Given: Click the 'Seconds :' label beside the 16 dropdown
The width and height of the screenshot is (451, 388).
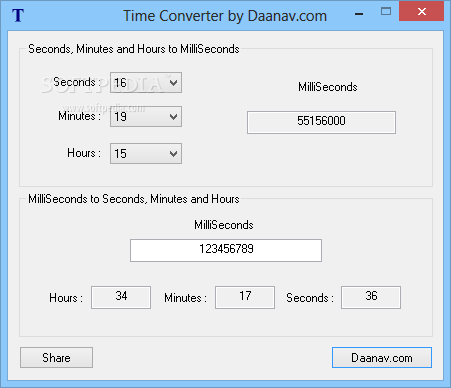Looking at the screenshot, I should pos(77,82).
